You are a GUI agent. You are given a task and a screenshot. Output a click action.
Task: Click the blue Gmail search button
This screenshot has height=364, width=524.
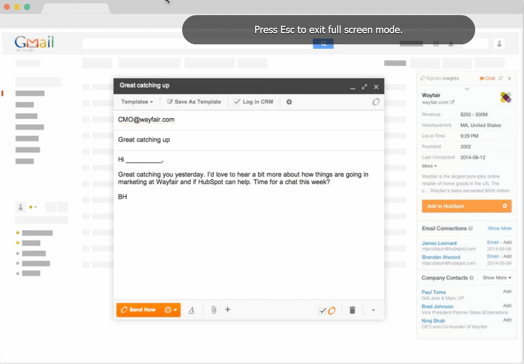pos(323,44)
